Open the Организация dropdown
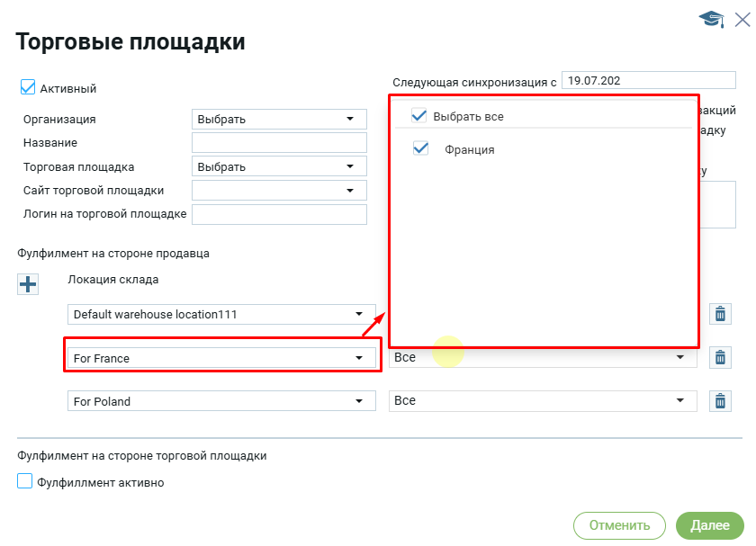This screenshot has width=756, height=546. point(279,119)
